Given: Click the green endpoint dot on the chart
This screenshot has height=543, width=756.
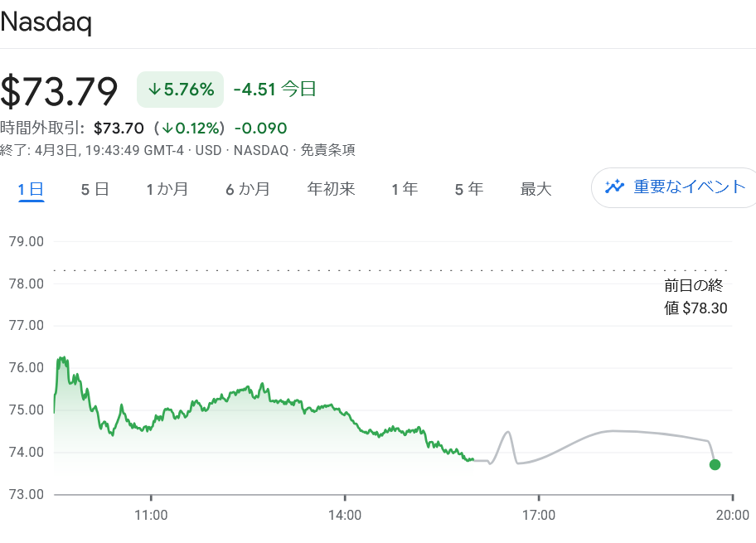Looking at the screenshot, I should (x=715, y=464).
